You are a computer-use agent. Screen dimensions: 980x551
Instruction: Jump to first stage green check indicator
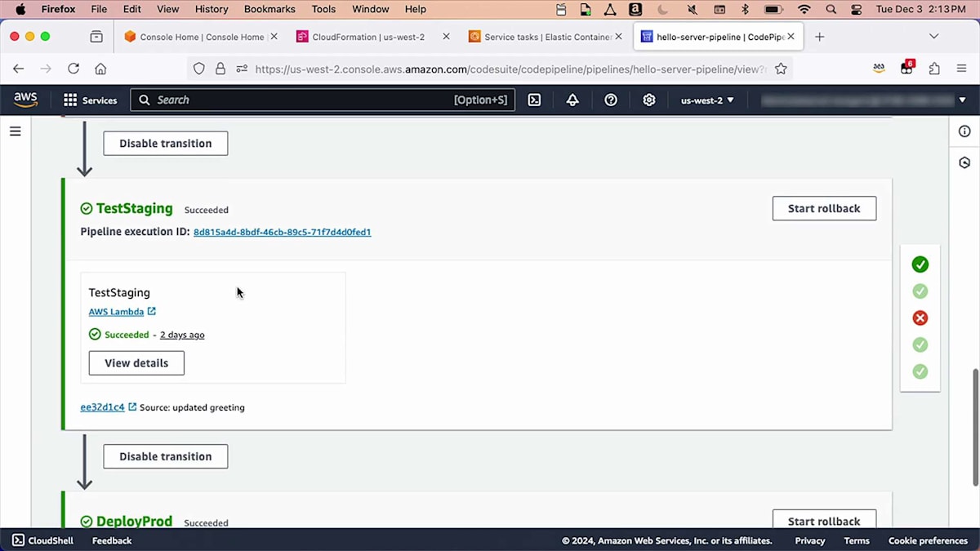(920, 264)
